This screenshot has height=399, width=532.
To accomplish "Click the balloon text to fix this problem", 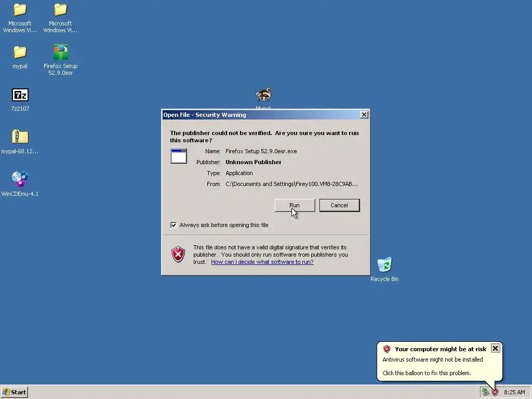I will 427,373.
